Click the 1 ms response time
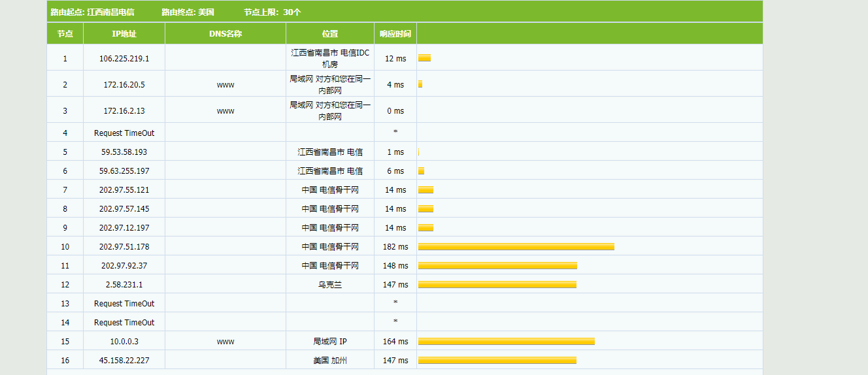 tap(395, 152)
